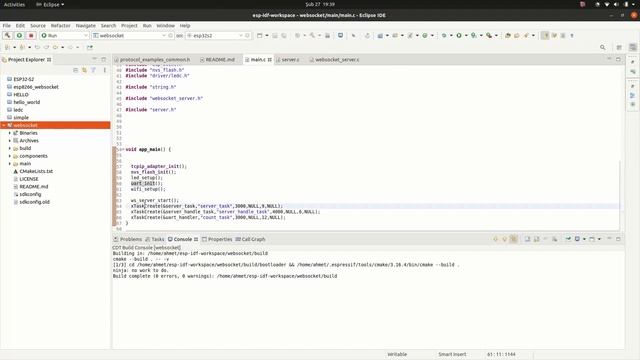Screen dimensions: 640x360
Task: Open the Tasks view tab
Action: pos(155,239)
